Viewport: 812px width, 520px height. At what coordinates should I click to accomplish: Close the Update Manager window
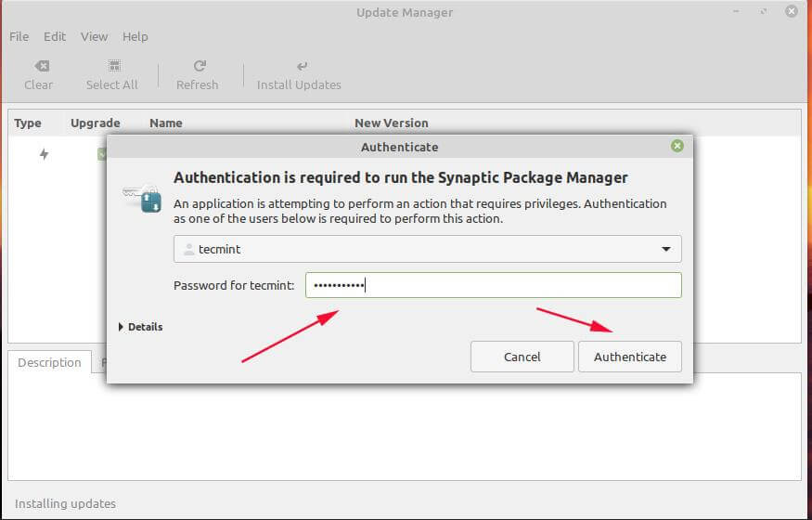click(x=792, y=11)
